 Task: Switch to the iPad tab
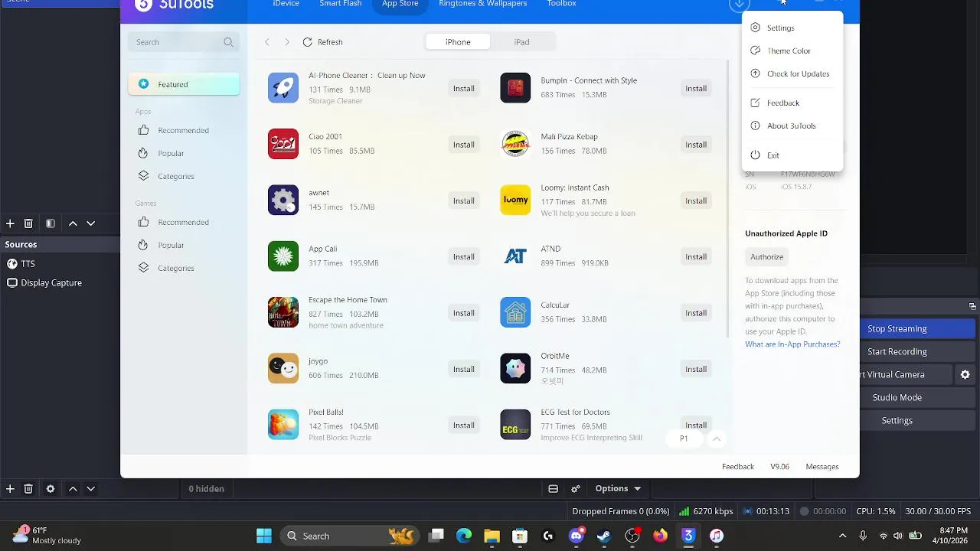(521, 42)
